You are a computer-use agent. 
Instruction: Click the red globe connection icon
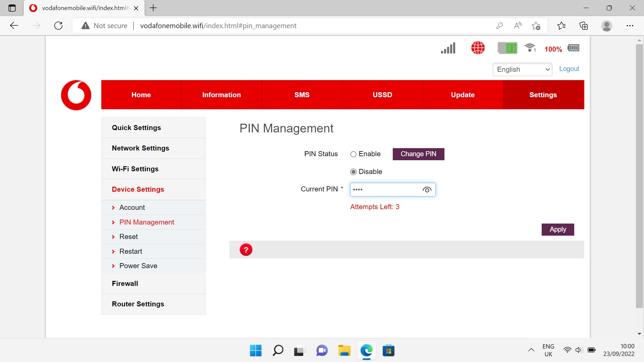[x=478, y=48]
